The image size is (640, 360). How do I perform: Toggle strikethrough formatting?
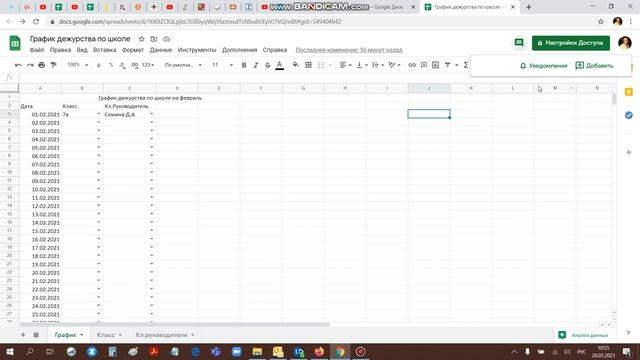coord(267,65)
